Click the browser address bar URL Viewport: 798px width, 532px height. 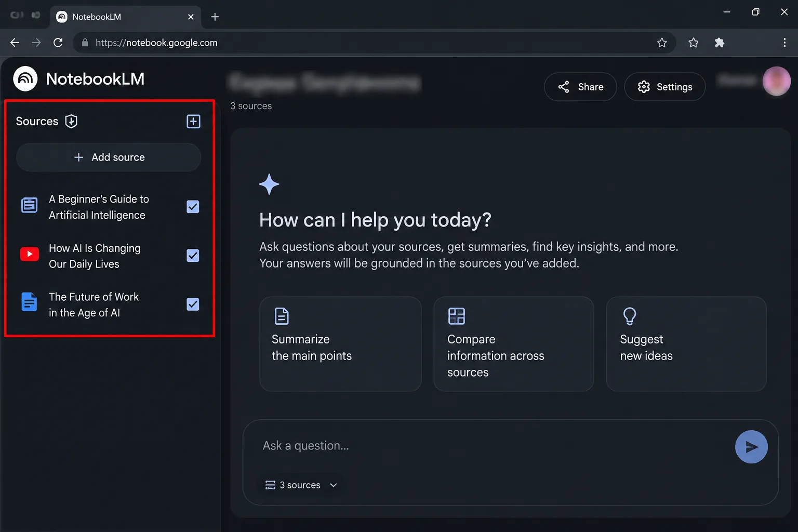[x=156, y=43]
